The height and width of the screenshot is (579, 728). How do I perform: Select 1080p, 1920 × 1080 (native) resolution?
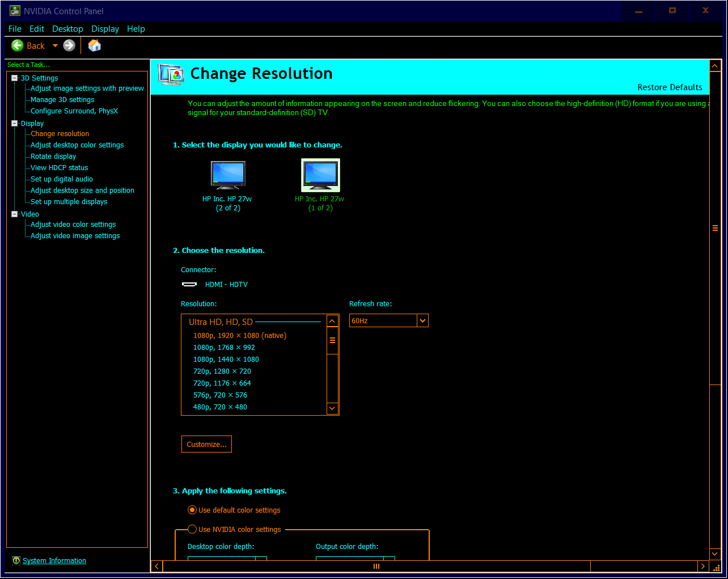[x=240, y=336]
